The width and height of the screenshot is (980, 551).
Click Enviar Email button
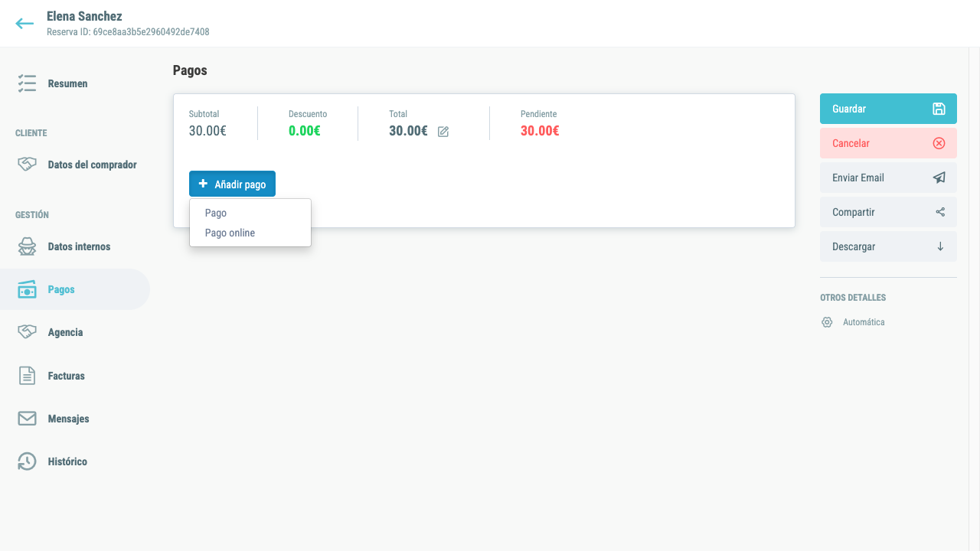888,178
